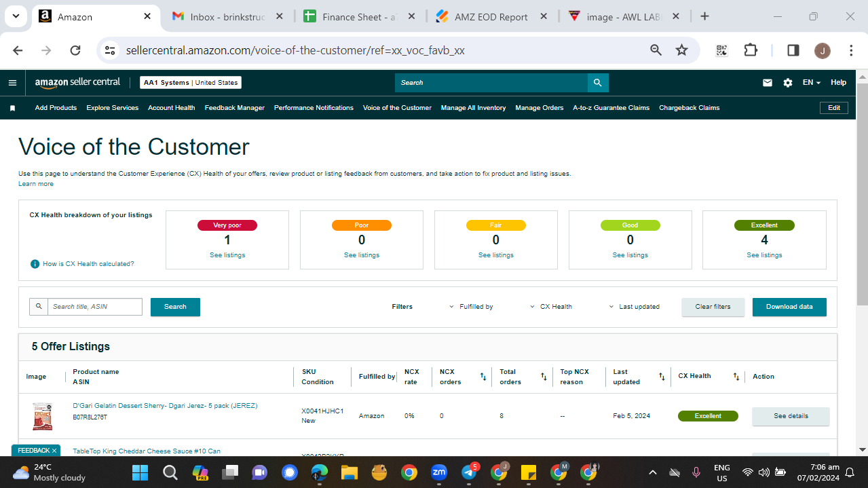
Task: Open Manage Orders in favorites bar
Action: pos(540,108)
